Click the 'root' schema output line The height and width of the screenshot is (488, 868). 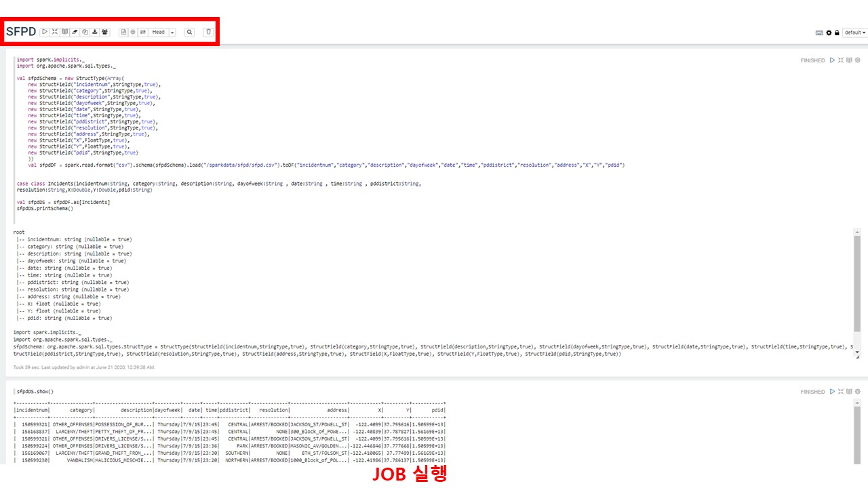19,232
